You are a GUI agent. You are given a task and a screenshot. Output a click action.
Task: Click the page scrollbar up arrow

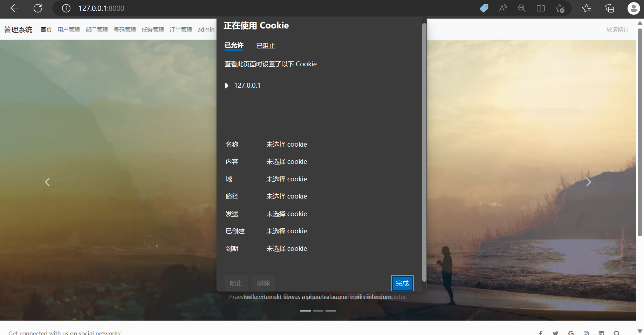(640, 23)
